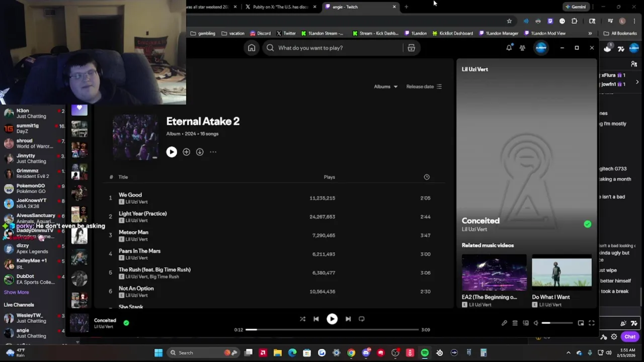The image size is (644, 362).
Task: Open the All Bookmarks folder
Action: (620, 33)
